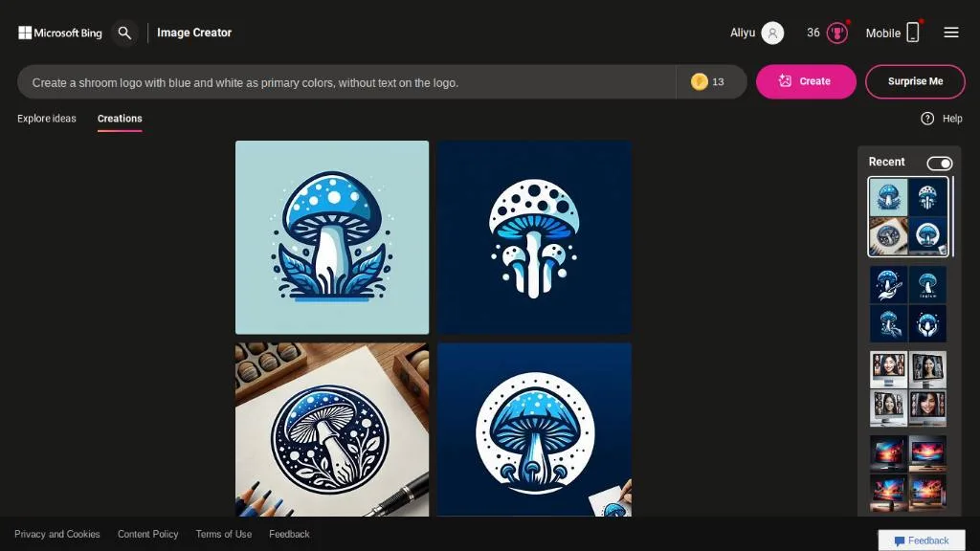Select the first recent mushroom logo set

908,217
